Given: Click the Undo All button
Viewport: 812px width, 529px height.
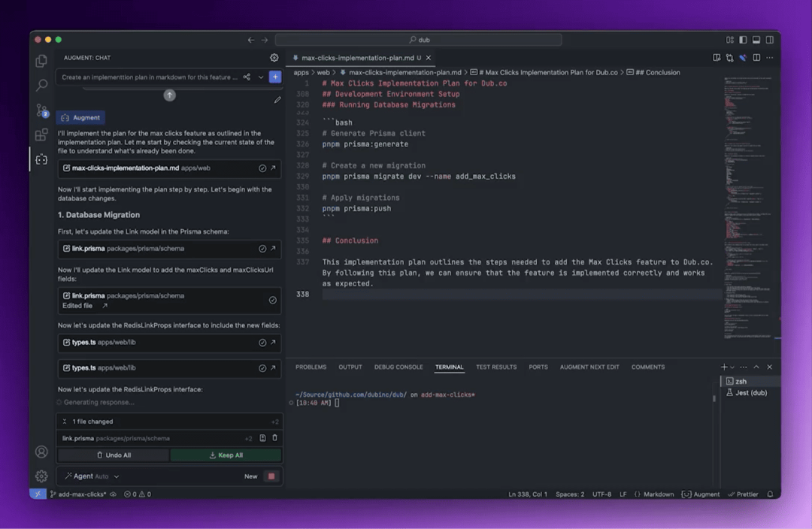Looking at the screenshot, I should [x=114, y=455].
